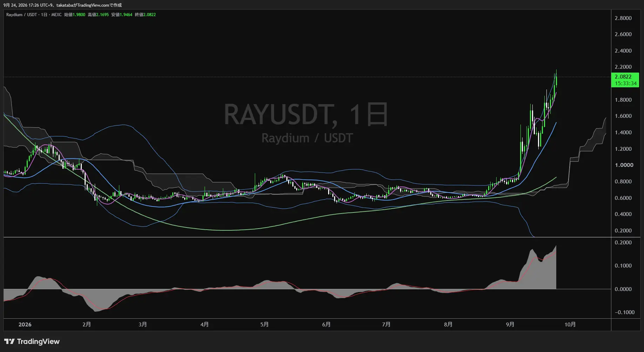The image size is (644, 352).
Task: Click the 2月 label on time axis
Action: 87,325
